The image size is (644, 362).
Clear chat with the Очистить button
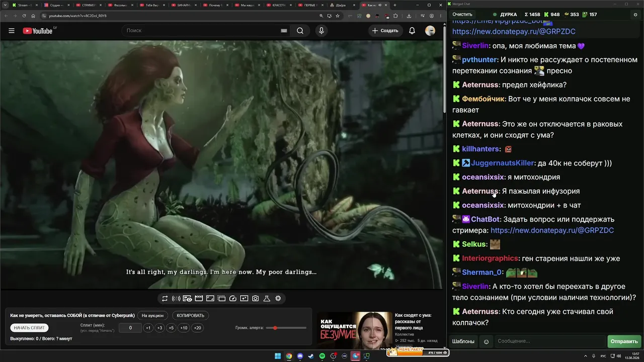(x=462, y=15)
